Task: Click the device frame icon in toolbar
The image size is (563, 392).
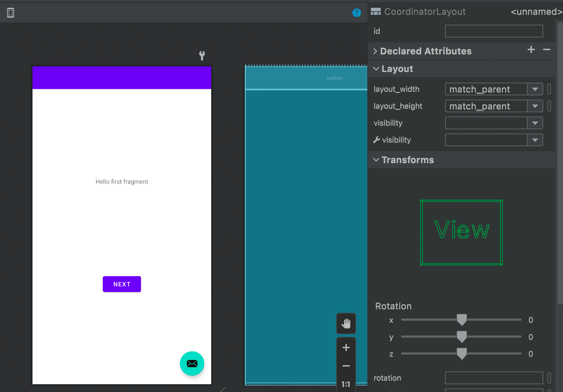Action: [11, 13]
